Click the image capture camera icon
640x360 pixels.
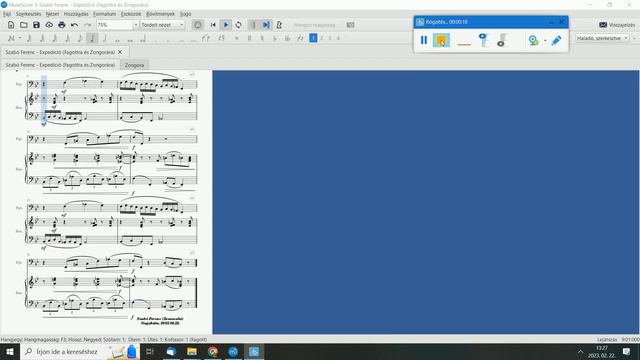tap(350, 25)
